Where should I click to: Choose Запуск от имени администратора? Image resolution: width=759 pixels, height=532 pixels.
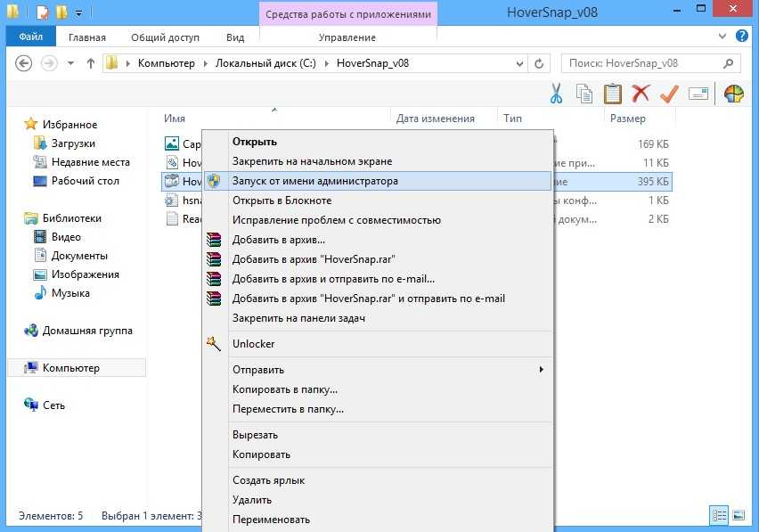point(314,180)
